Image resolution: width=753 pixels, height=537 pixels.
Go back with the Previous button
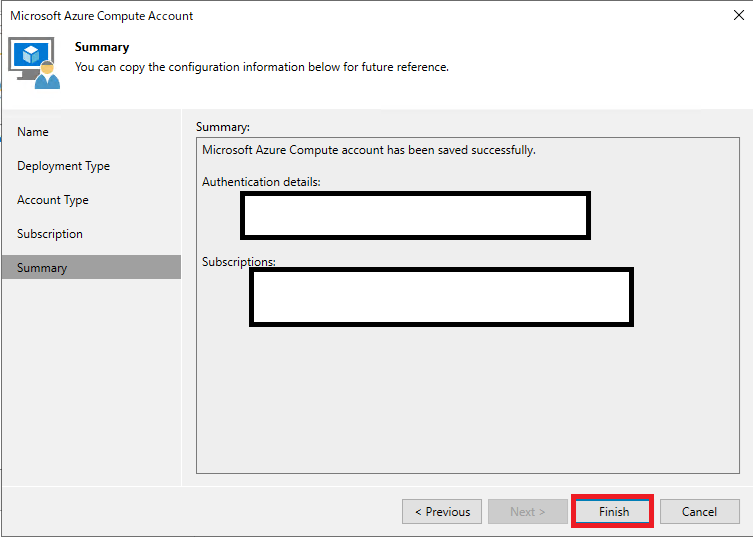442,512
